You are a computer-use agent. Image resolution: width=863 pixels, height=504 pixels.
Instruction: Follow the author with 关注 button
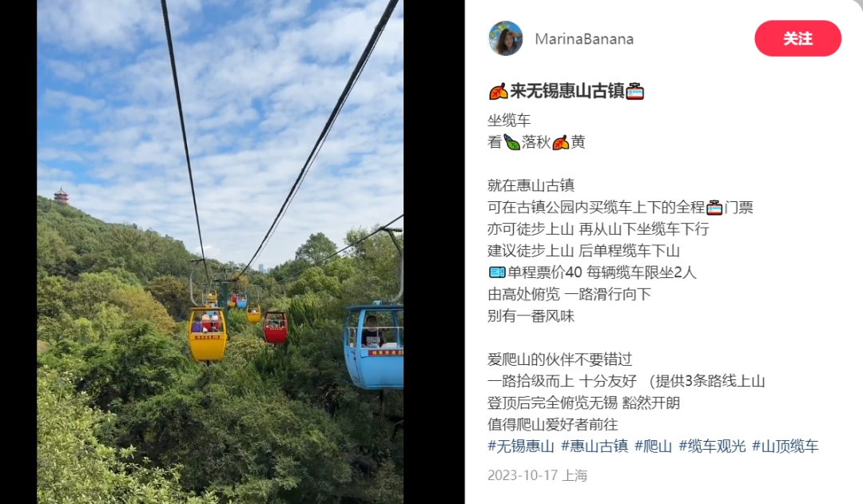point(797,38)
